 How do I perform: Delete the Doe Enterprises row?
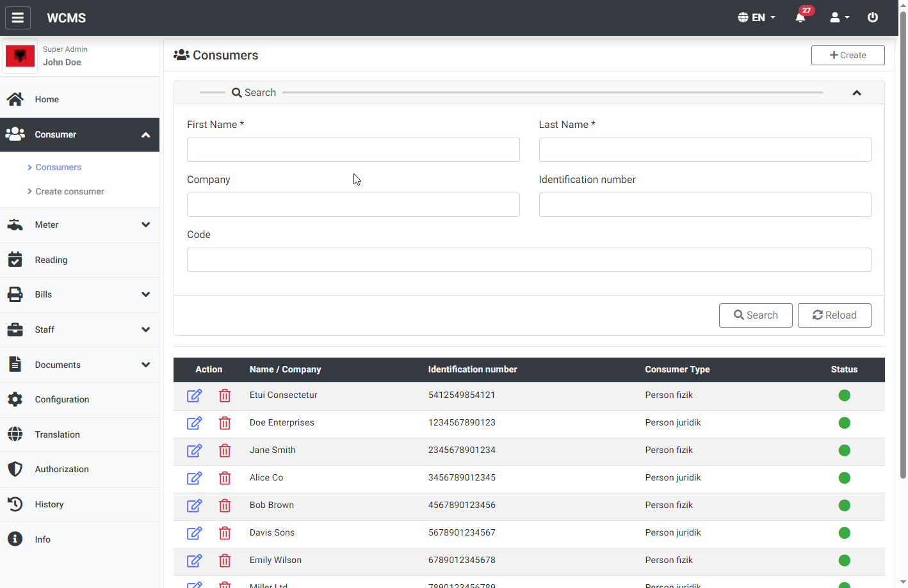225,423
